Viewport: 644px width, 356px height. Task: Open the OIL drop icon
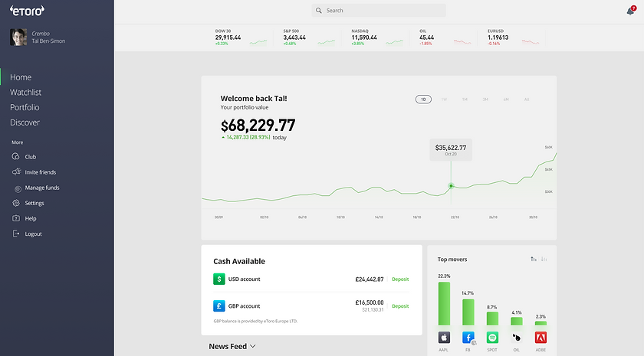click(516, 338)
